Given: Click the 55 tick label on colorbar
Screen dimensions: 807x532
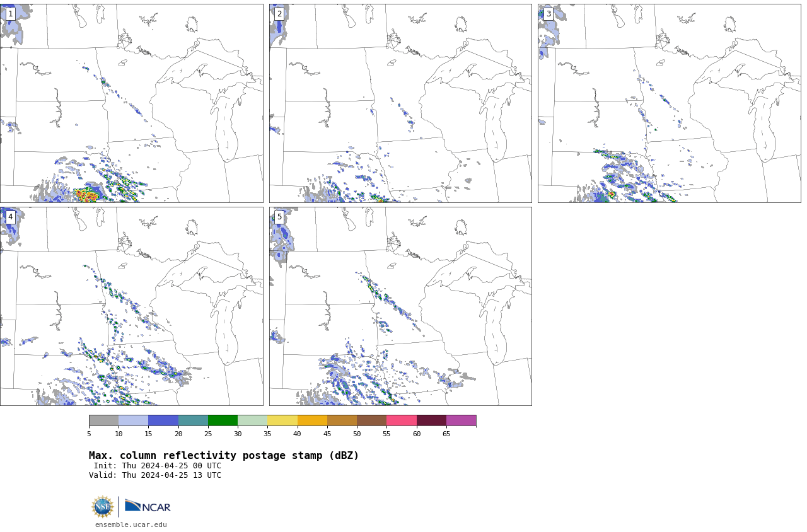Looking at the screenshot, I should pyautogui.click(x=386, y=434).
